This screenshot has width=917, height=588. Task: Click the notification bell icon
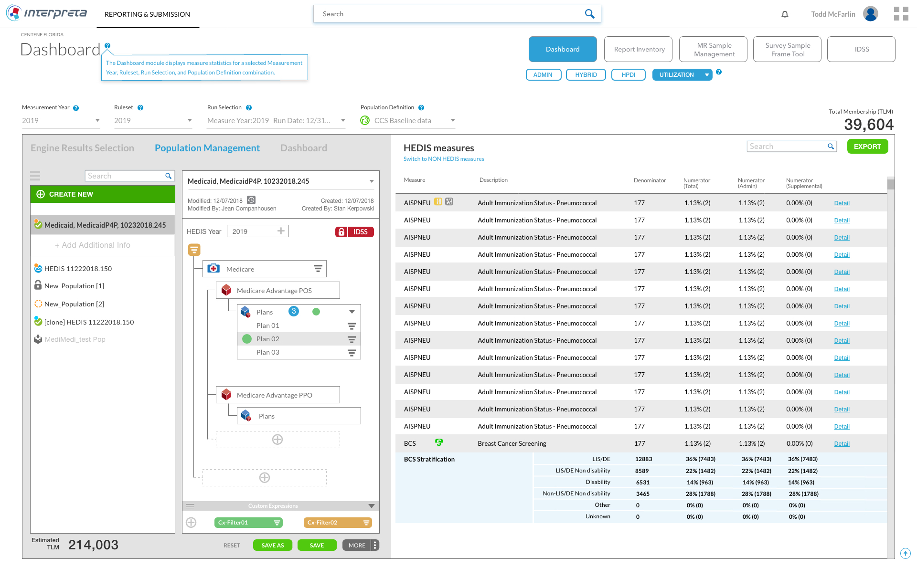pos(785,14)
